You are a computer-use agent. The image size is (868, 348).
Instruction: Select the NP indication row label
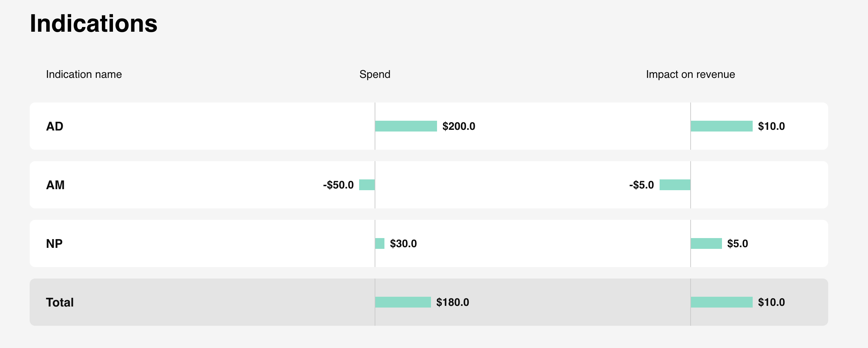point(54,243)
